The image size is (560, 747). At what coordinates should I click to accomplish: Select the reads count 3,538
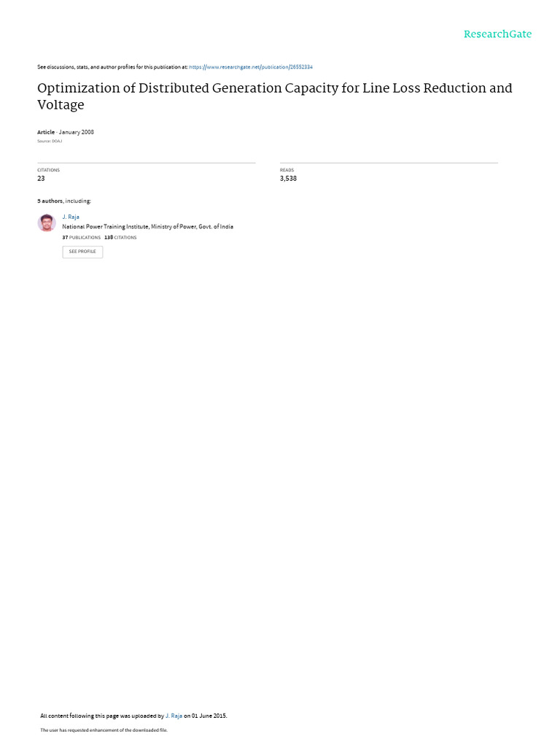288,178
